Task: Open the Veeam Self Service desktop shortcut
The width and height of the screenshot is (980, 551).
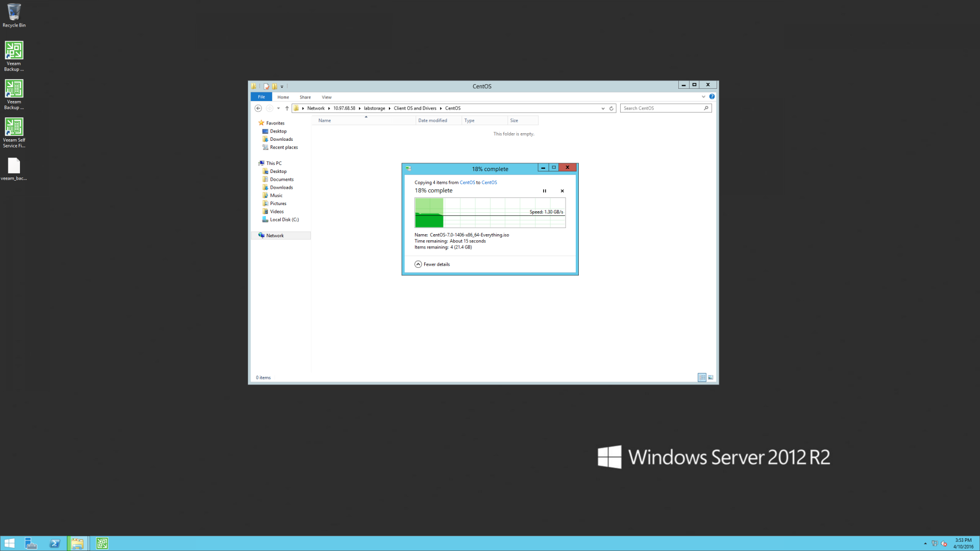Action: (14, 133)
